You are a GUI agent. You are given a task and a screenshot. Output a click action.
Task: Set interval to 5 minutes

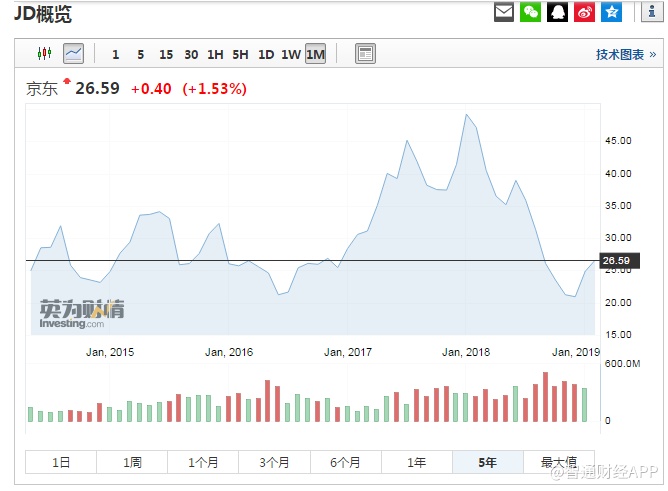click(141, 55)
